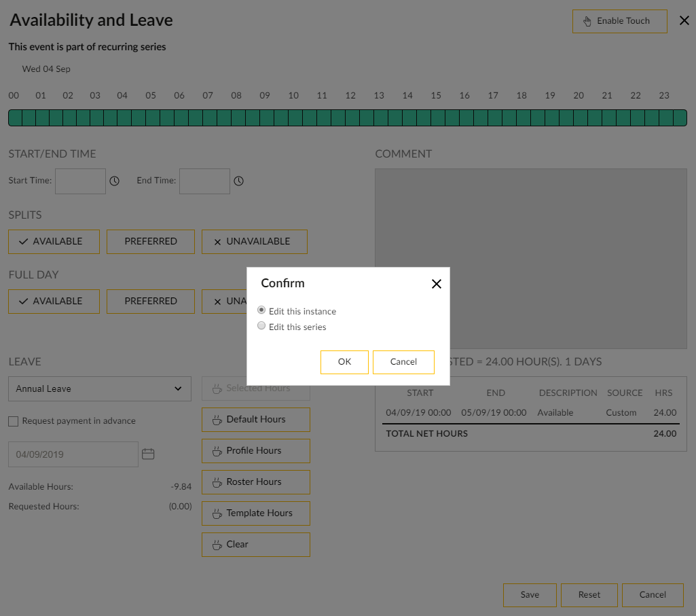696x616 pixels.
Task: Choose PREFERRED under Splits
Action: (x=151, y=242)
